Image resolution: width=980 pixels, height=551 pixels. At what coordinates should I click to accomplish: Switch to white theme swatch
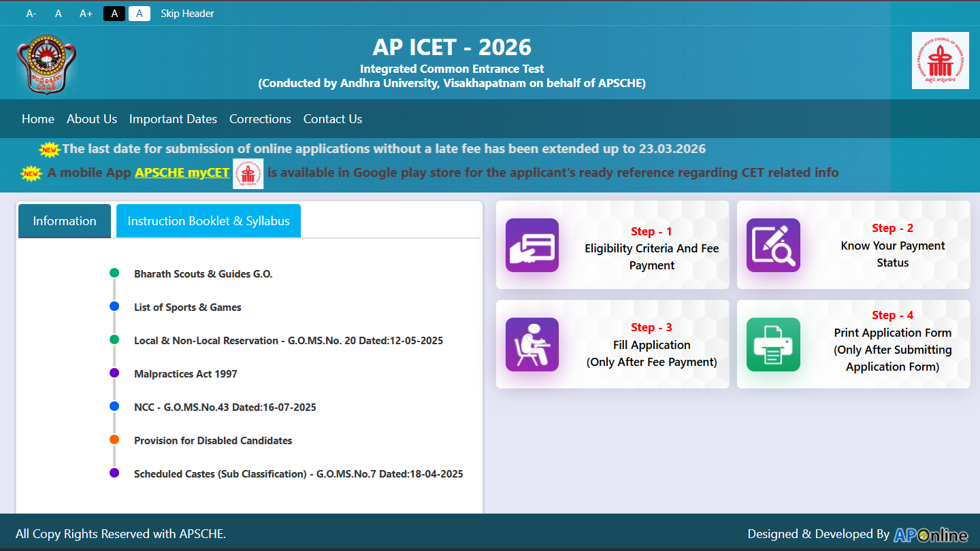click(140, 14)
